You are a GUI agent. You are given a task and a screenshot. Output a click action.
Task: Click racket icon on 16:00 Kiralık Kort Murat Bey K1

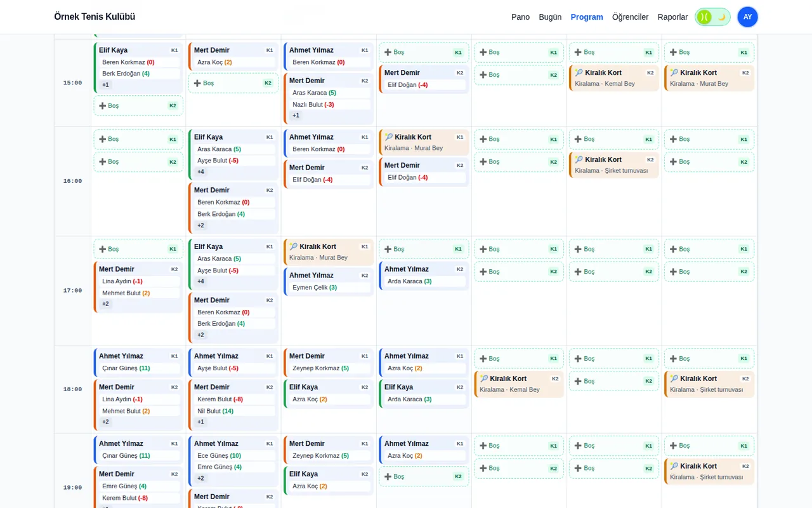(388, 137)
